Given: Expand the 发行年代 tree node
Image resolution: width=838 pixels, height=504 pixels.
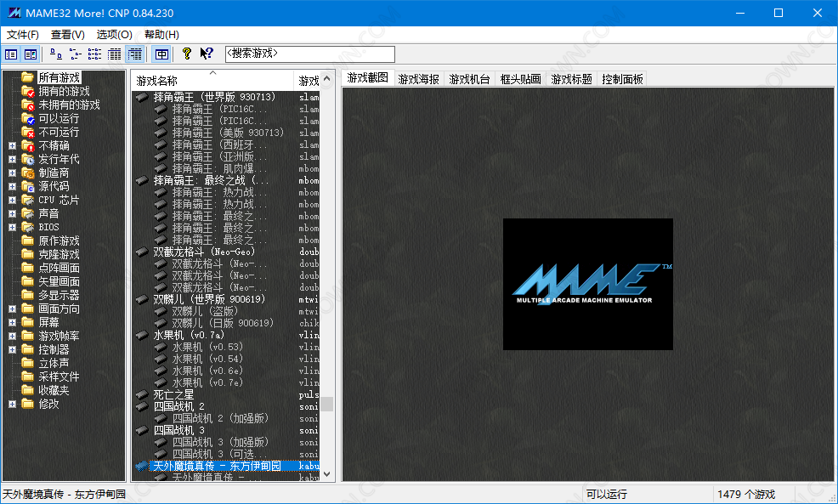Looking at the screenshot, I should point(12,159).
